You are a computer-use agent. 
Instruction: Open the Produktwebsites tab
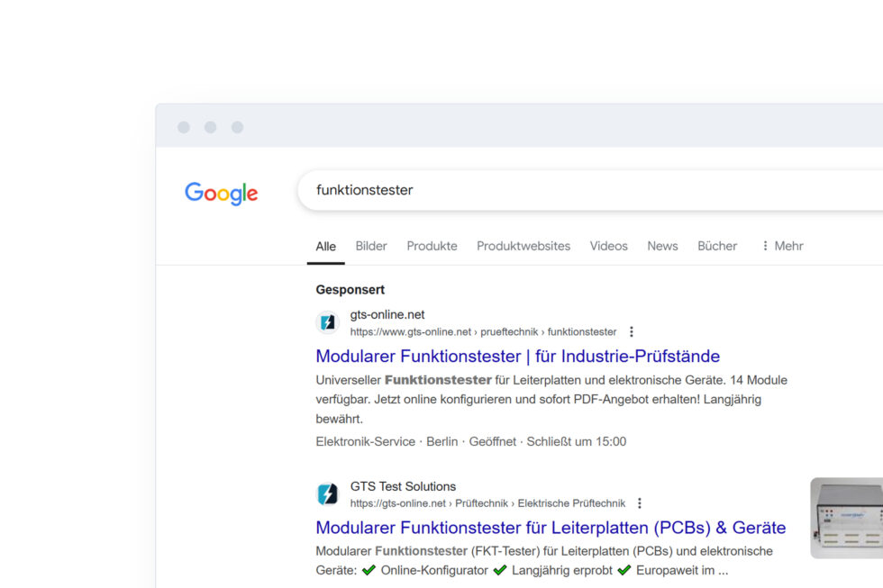523,246
